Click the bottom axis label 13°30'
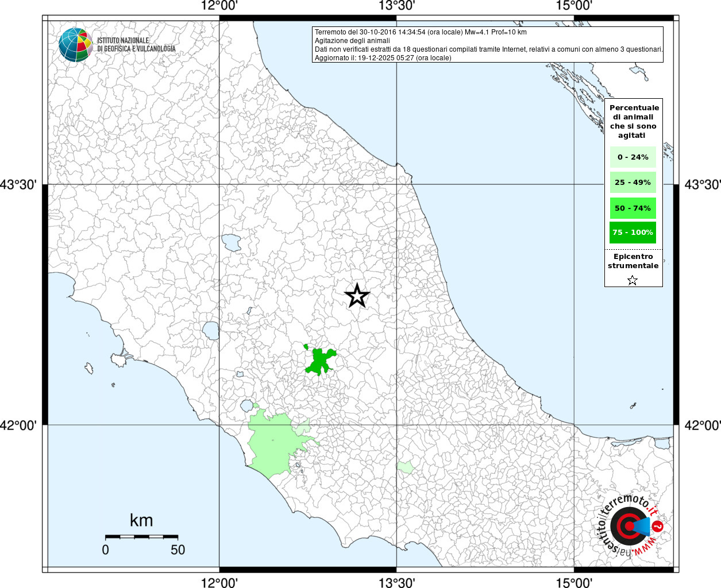The width and height of the screenshot is (721, 588). pos(396,582)
